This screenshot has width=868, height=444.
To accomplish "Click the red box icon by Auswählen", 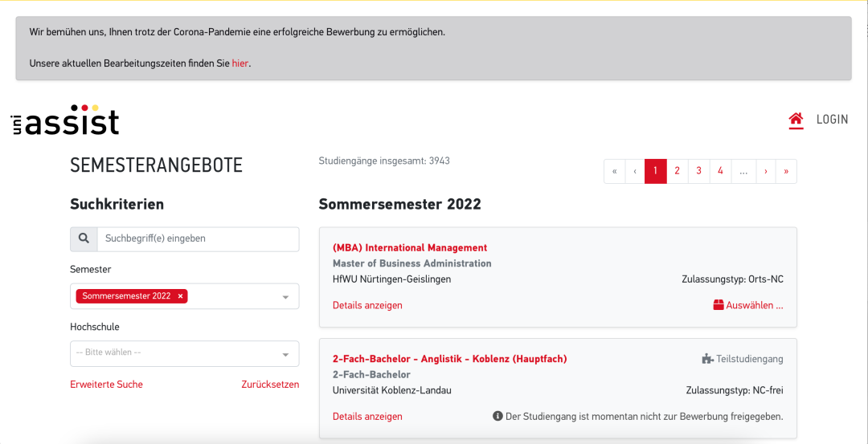I will point(719,305).
